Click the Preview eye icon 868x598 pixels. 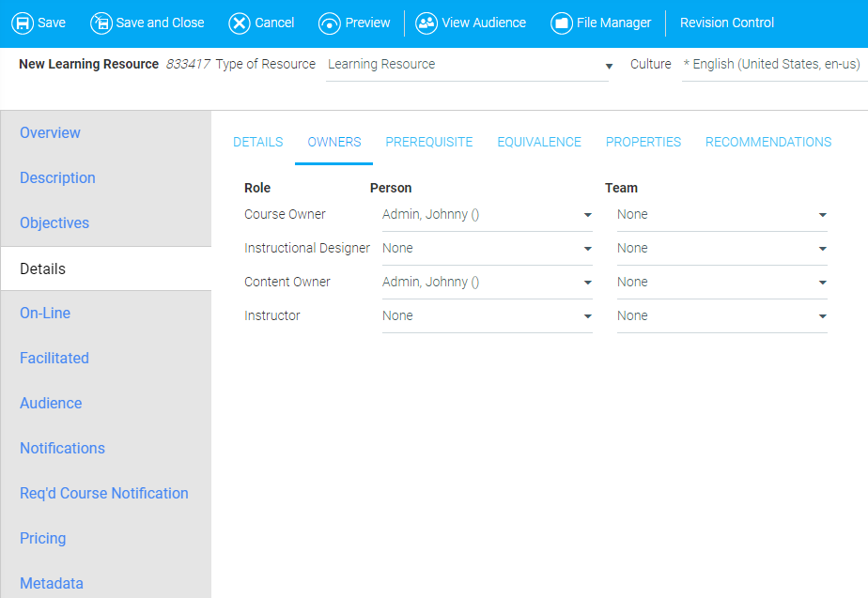(x=330, y=23)
